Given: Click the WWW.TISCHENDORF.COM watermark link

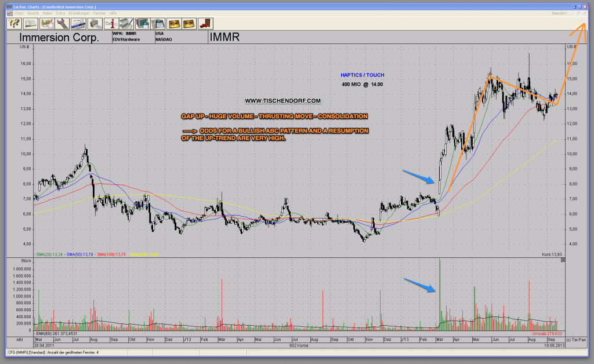Looking at the screenshot, I should [284, 100].
